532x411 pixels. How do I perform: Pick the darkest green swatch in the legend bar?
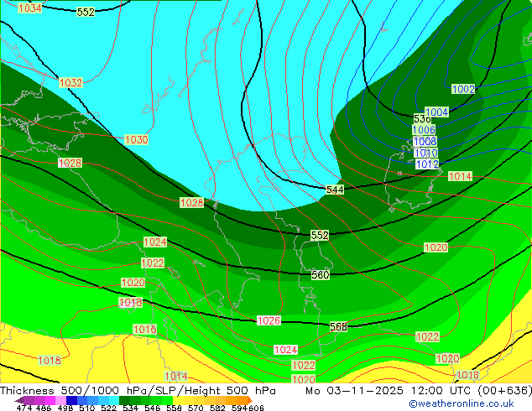pos(125,400)
